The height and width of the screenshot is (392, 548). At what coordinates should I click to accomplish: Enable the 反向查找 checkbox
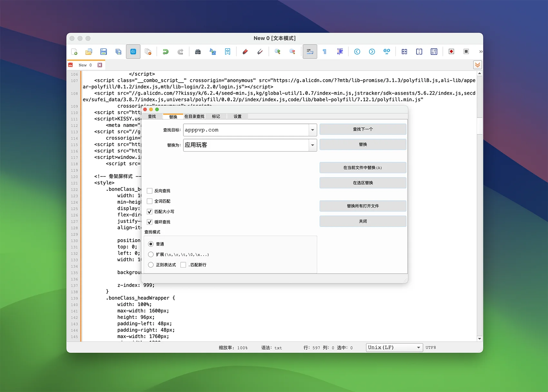click(x=150, y=191)
